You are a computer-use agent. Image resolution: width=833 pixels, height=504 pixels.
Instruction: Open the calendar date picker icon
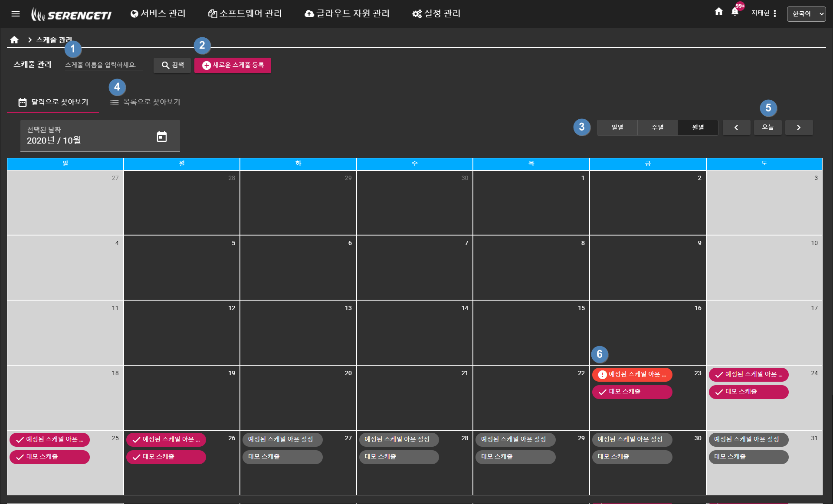tap(162, 137)
